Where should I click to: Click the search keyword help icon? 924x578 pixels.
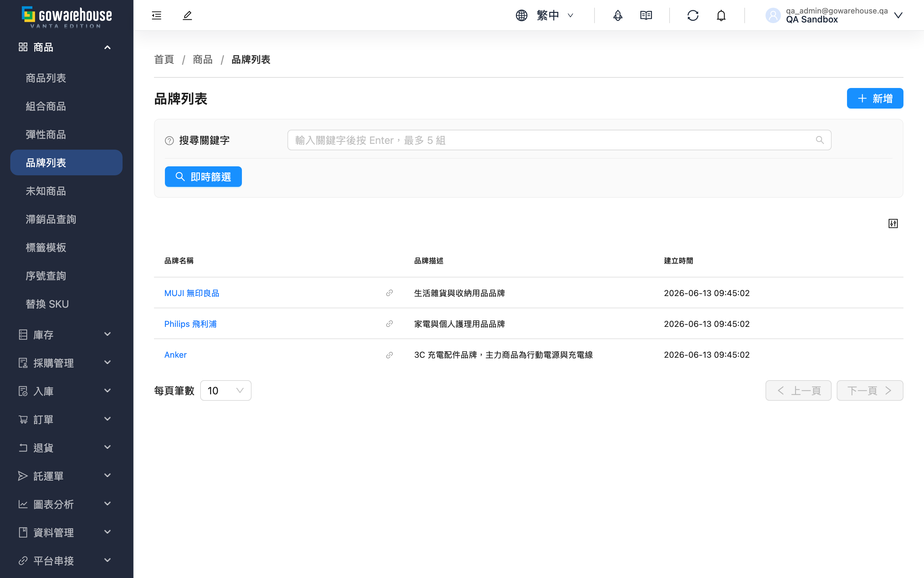pyautogui.click(x=169, y=141)
